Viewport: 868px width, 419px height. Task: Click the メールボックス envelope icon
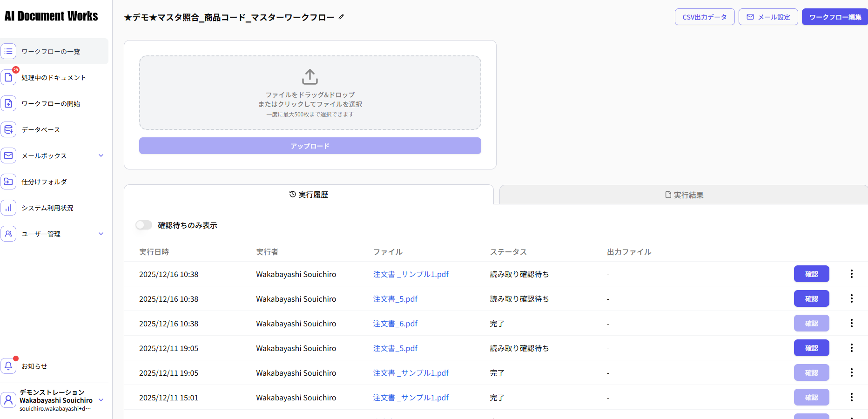(x=8, y=155)
